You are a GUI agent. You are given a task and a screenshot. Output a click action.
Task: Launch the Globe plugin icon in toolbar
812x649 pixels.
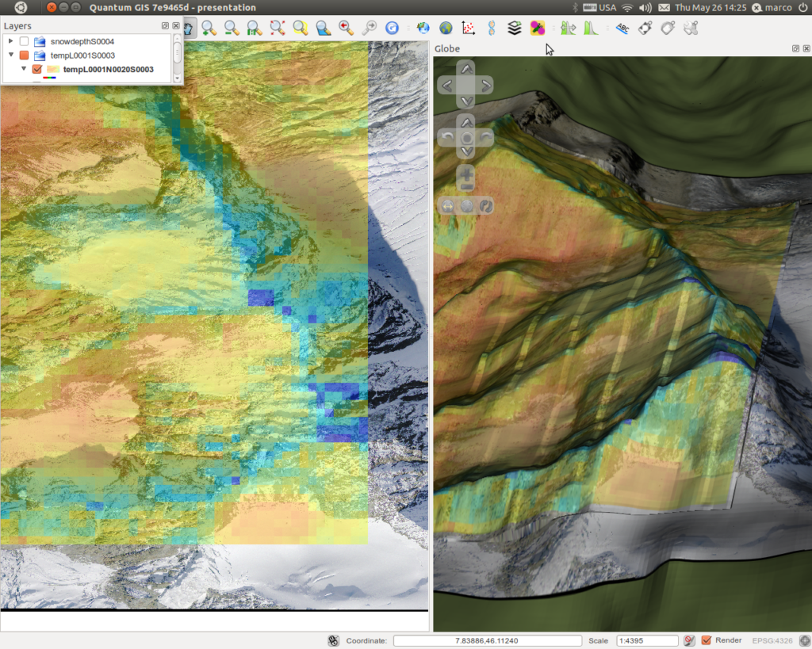[x=446, y=28]
